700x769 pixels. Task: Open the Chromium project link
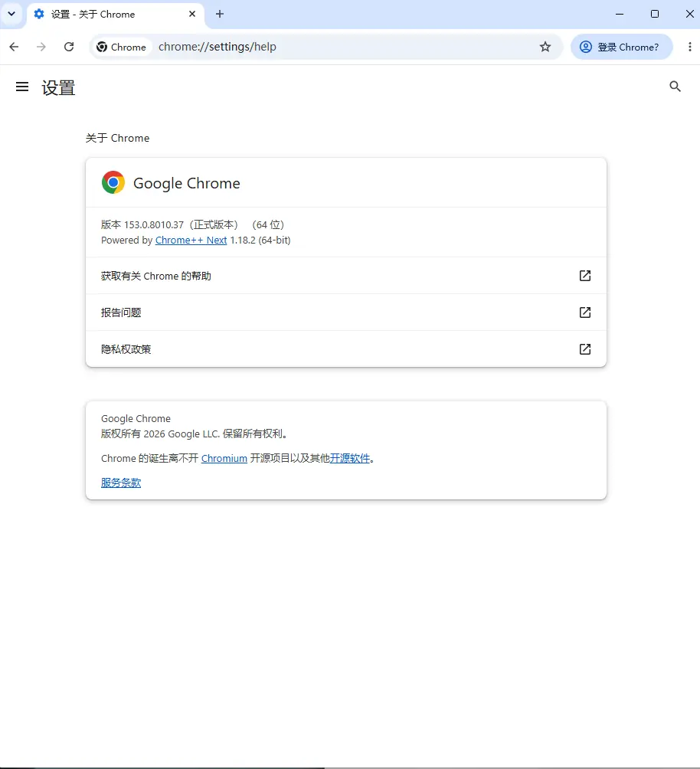coord(224,458)
